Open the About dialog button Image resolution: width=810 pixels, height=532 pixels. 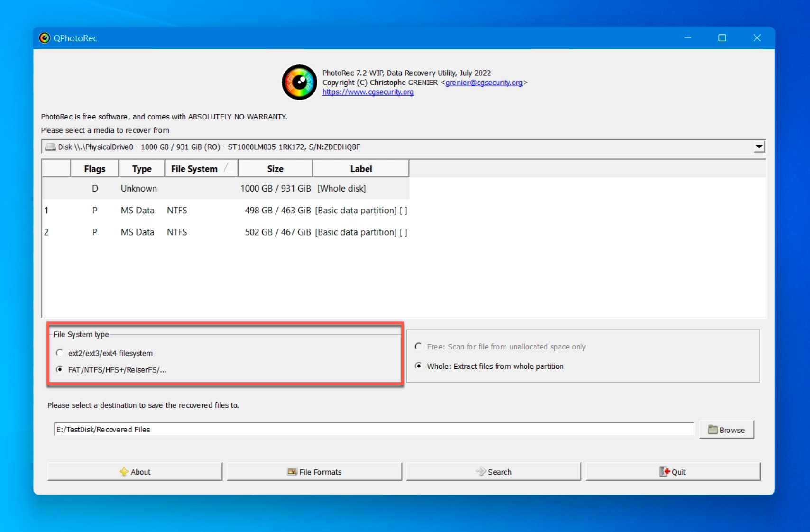tap(135, 472)
